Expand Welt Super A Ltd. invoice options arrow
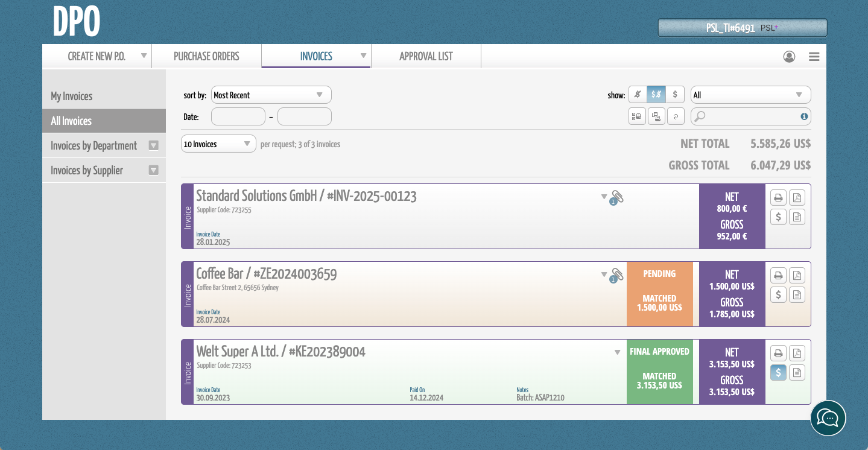This screenshot has height=450, width=868. point(617,352)
